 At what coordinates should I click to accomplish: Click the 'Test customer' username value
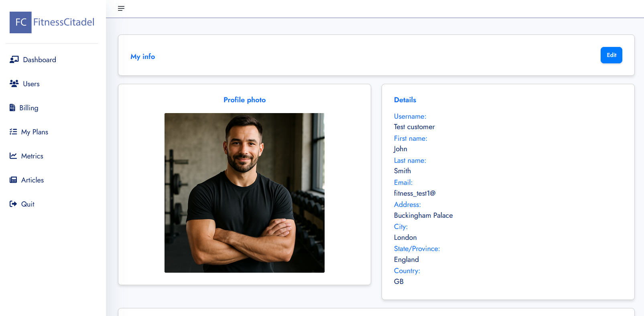coord(414,127)
